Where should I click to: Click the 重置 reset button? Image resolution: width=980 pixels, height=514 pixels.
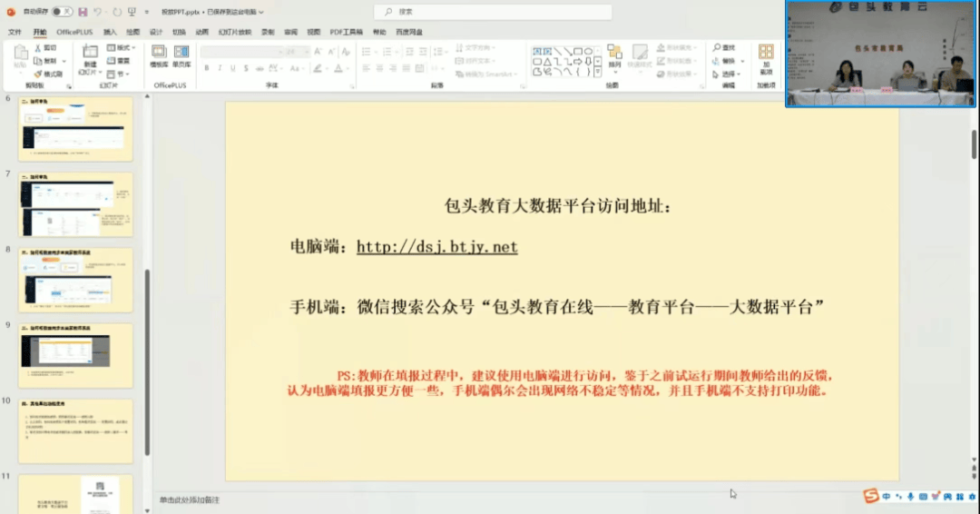pos(119,61)
